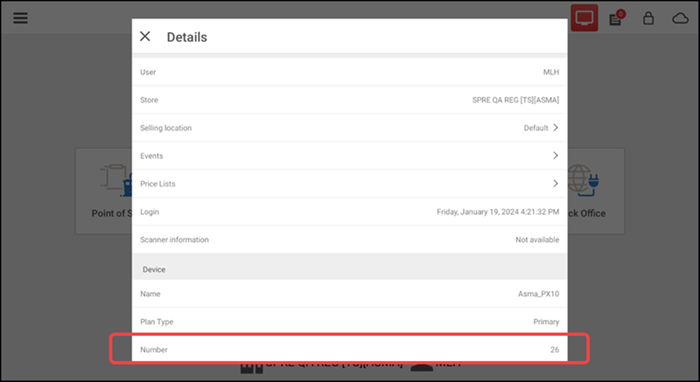
Task: Click the lock screen icon
Action: [648, 18]
